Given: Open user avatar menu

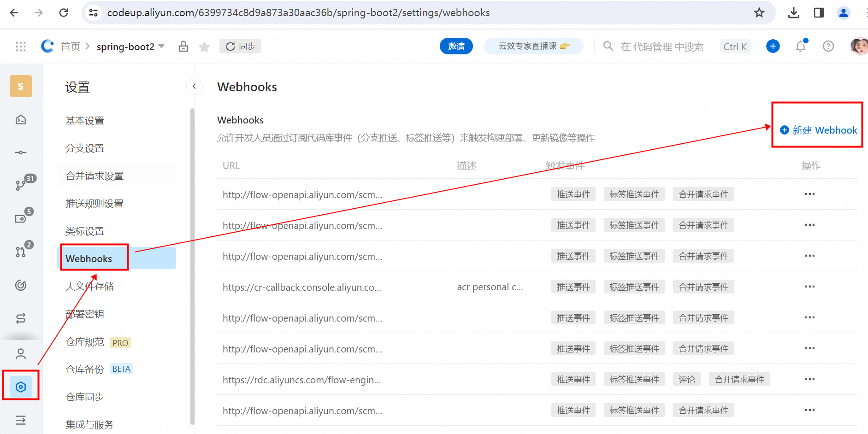Looking at the screenshot, I should 859,46.
